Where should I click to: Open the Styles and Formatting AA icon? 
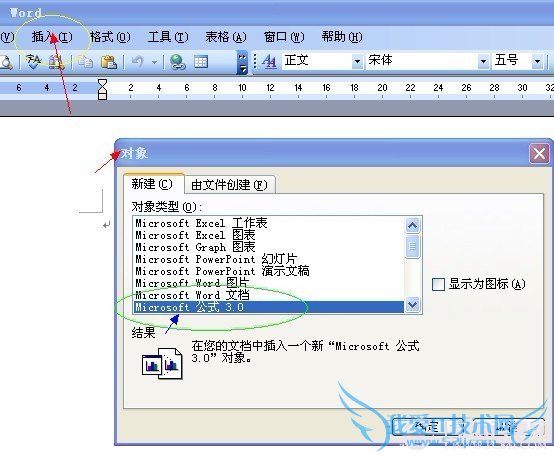pos(269,62)
